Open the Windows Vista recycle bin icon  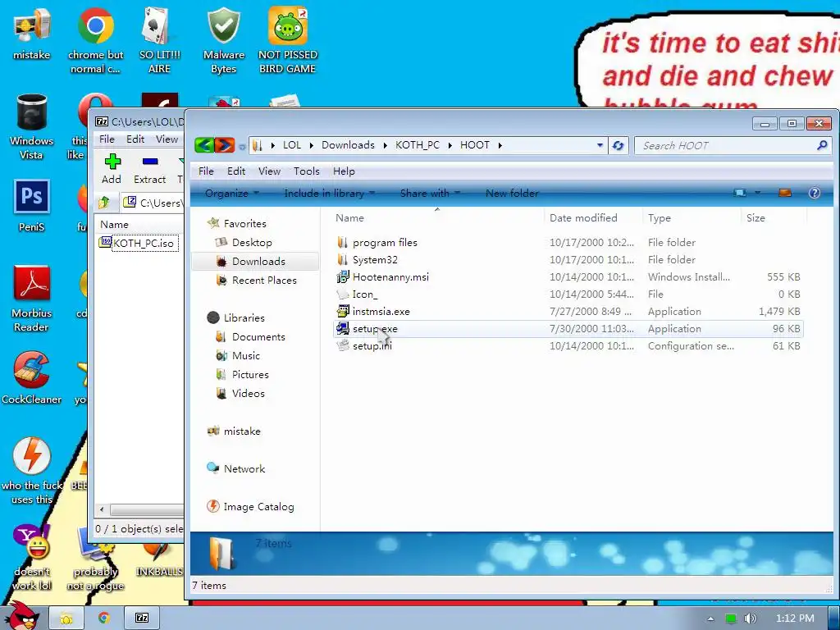click(32, 127)
